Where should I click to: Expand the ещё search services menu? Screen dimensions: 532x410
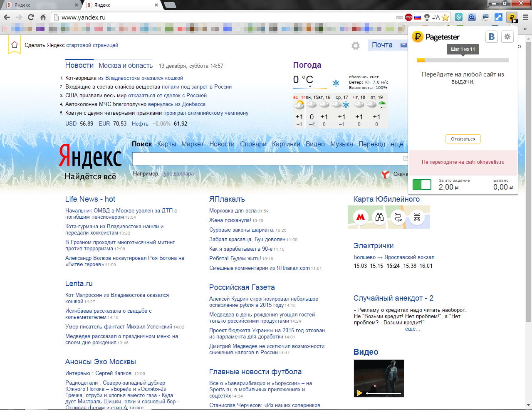pos(397,144)
